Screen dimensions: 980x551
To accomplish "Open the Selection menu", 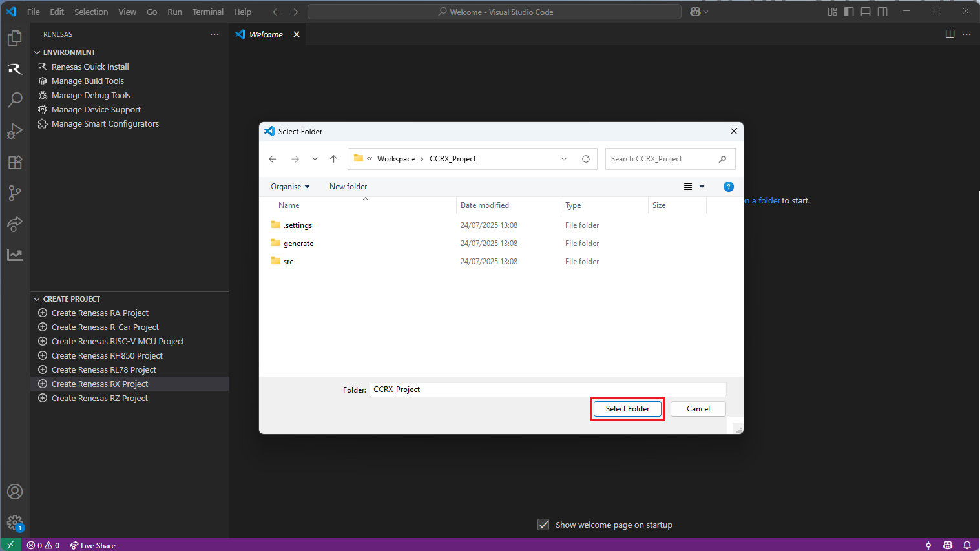I will (x=91, y=12).
